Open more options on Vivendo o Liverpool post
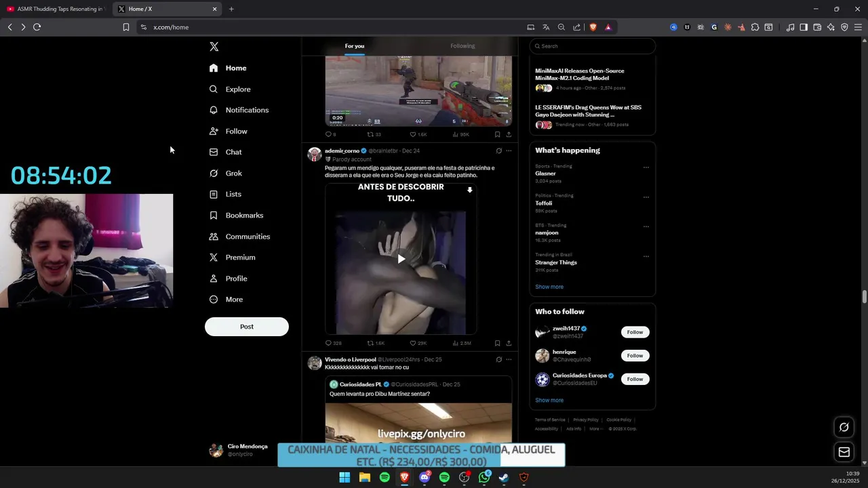 pyautogui.click(x=509, y=359)
